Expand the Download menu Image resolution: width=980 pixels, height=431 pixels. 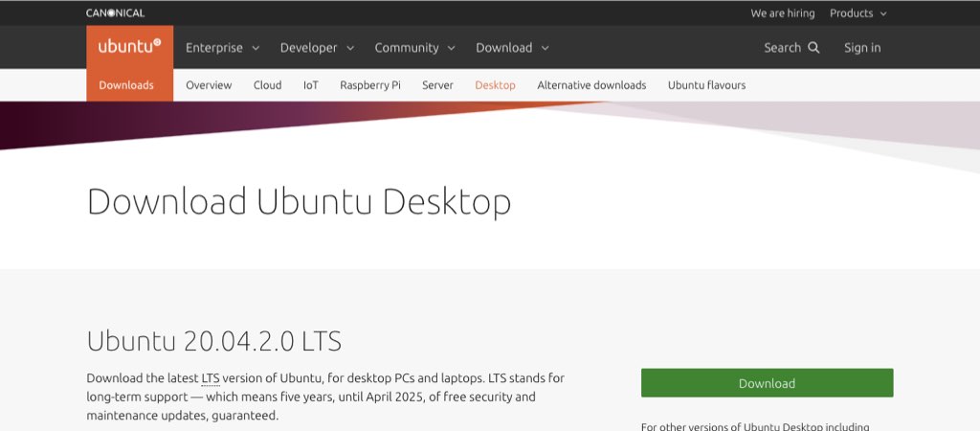(513, 48)
